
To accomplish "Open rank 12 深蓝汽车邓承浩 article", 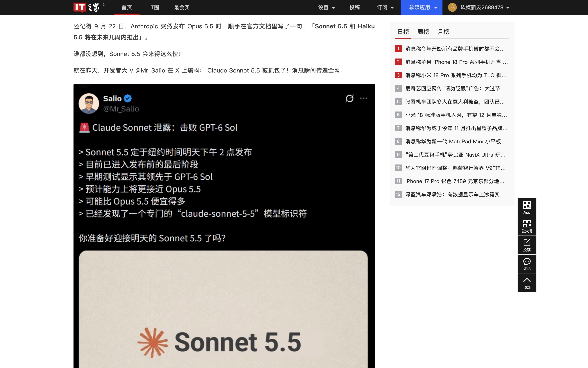I will click(455, 194).
